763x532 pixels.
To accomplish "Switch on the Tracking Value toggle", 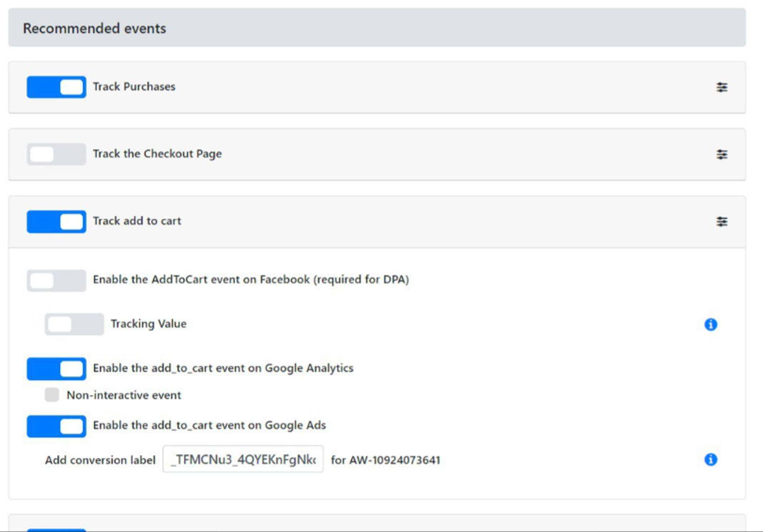I will [x=74, y=324].
